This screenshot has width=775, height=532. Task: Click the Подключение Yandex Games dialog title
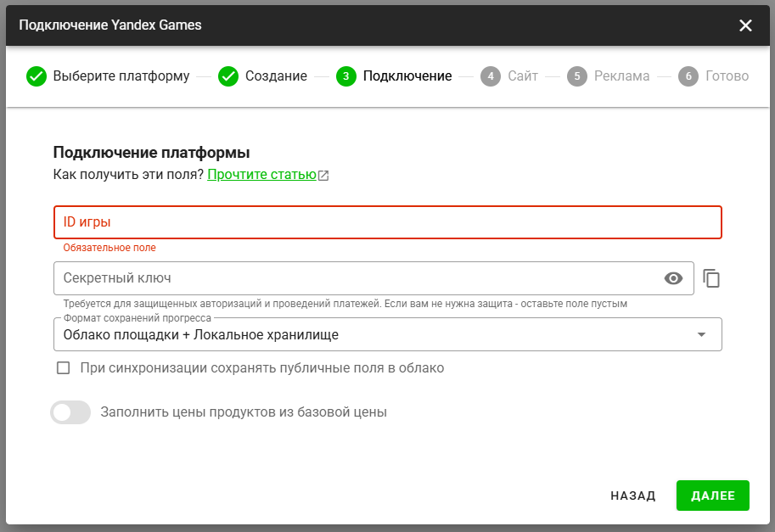[110, 25]
